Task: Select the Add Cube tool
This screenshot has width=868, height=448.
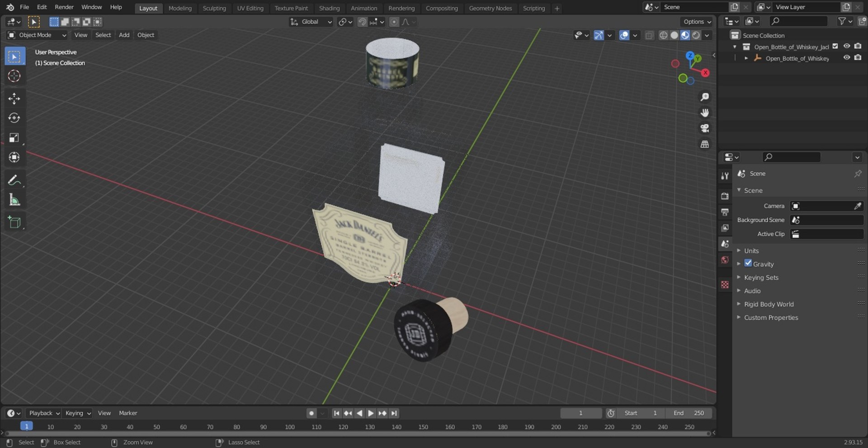Action: click(14, 222)
